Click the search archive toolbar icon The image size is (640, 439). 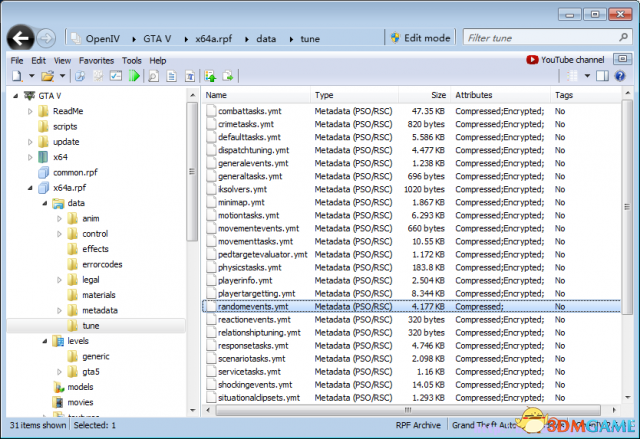(x=80, y=76)
